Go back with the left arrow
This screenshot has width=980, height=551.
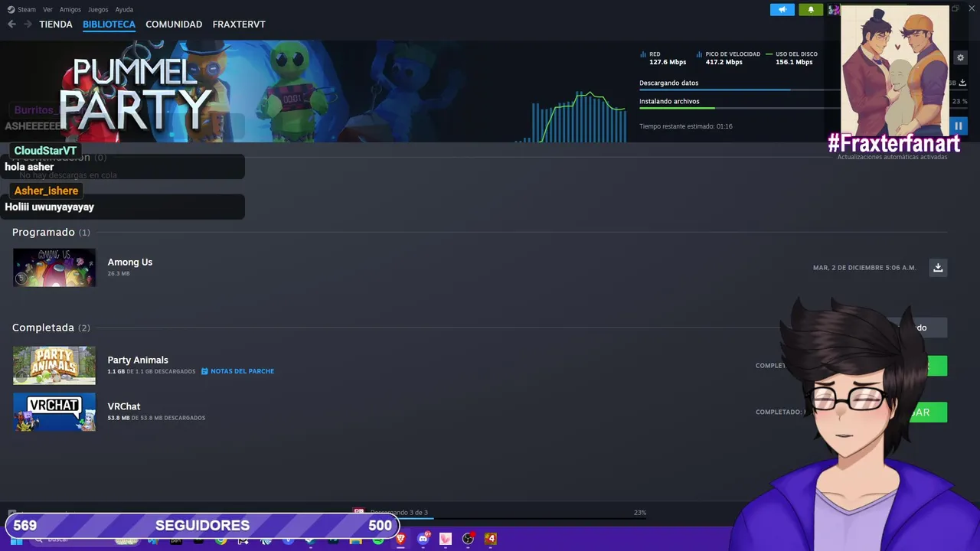(11, 24)
